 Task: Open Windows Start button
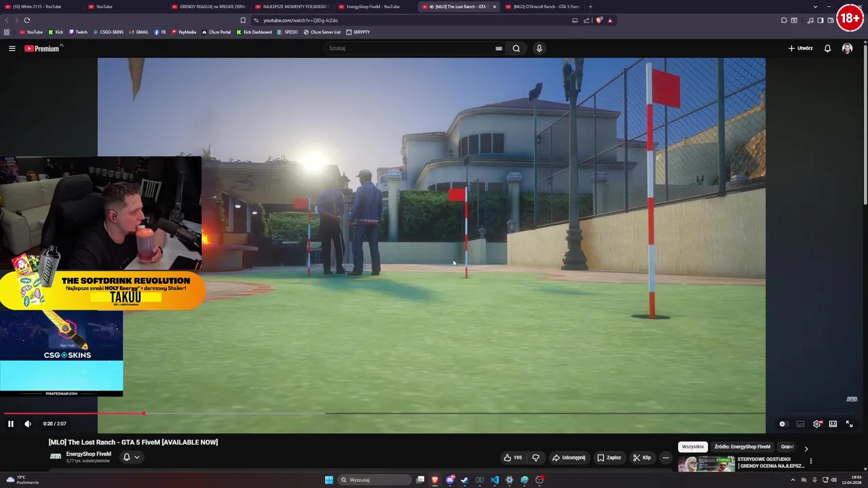329,480
